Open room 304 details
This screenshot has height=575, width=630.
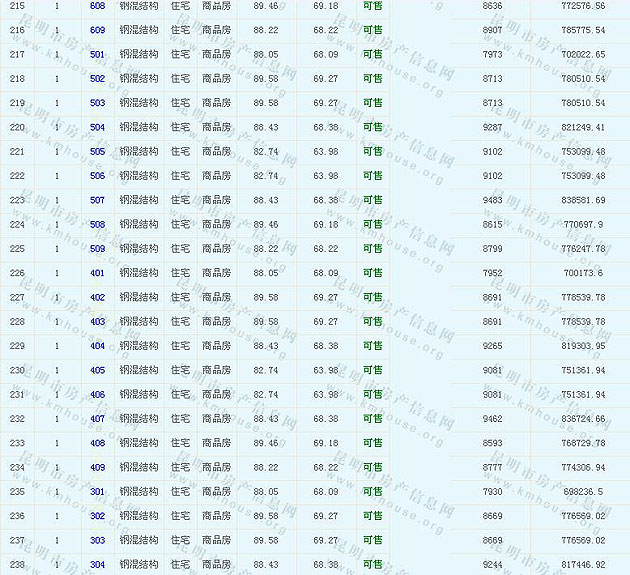point(97,565)
